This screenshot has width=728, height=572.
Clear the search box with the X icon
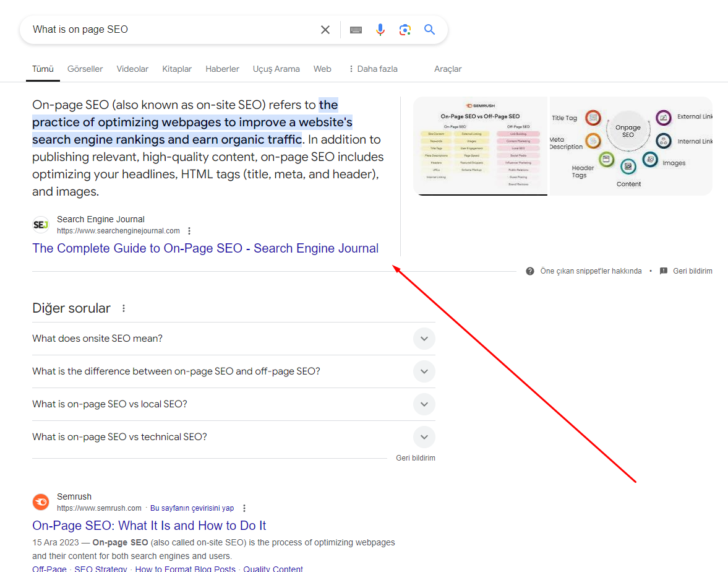325,30
